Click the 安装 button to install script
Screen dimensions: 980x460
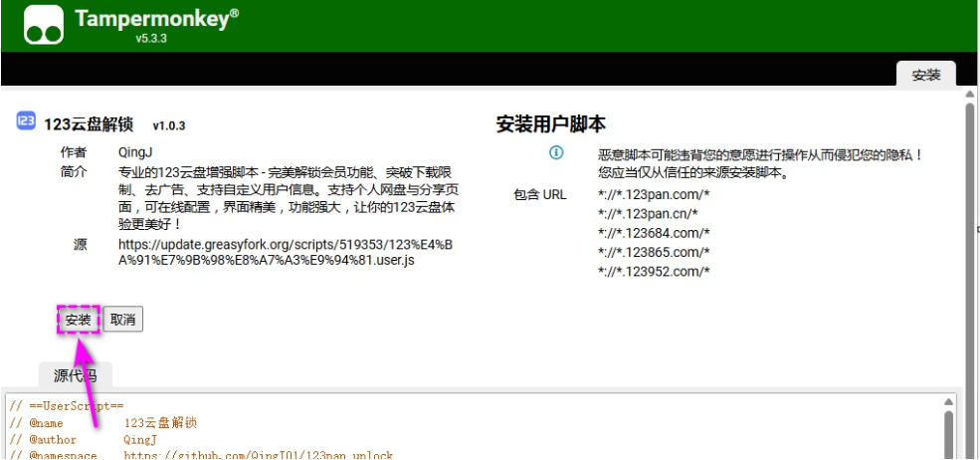point(79,320)
